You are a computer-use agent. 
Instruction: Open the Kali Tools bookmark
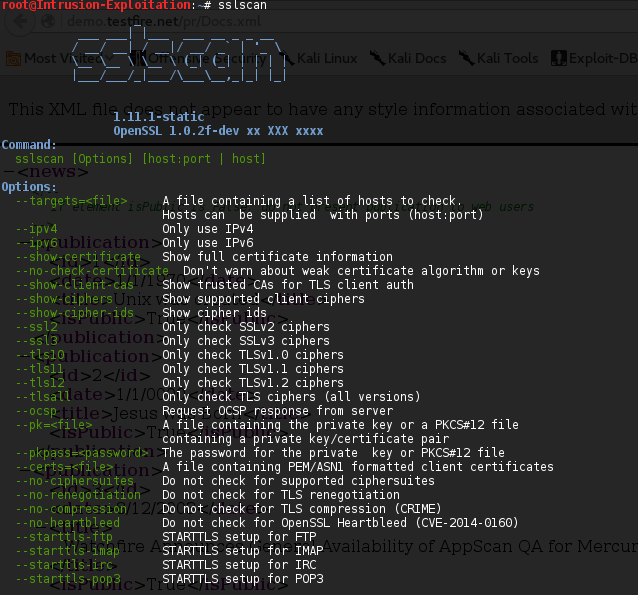click(x=498, y=59)
